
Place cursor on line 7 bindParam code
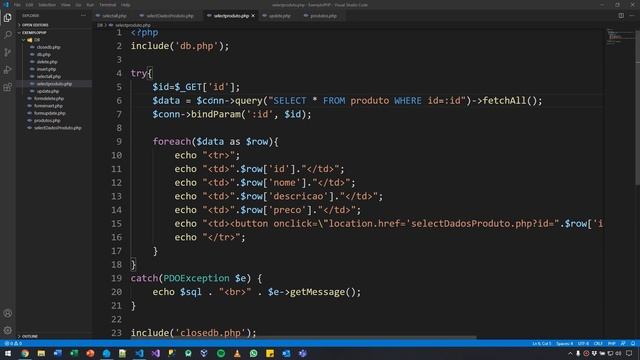pos(231,114)
